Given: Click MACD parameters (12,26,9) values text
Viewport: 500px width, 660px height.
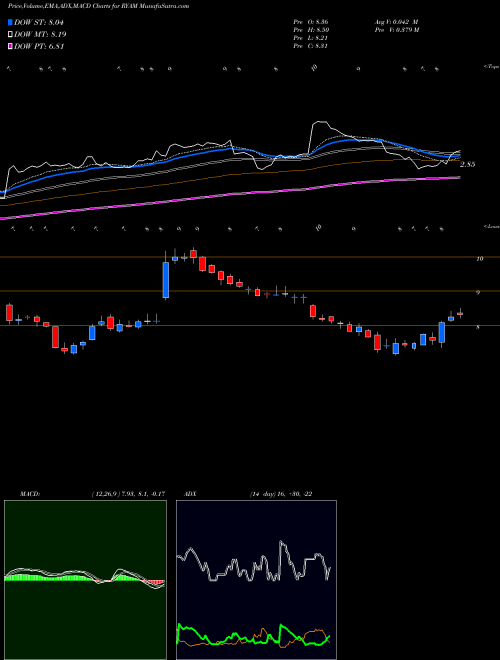Looking at the screenshot, I should coord(128,494).
